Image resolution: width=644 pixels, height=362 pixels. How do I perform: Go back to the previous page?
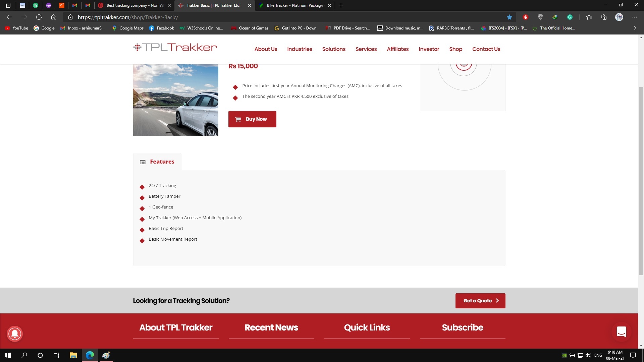click(9, 17)
